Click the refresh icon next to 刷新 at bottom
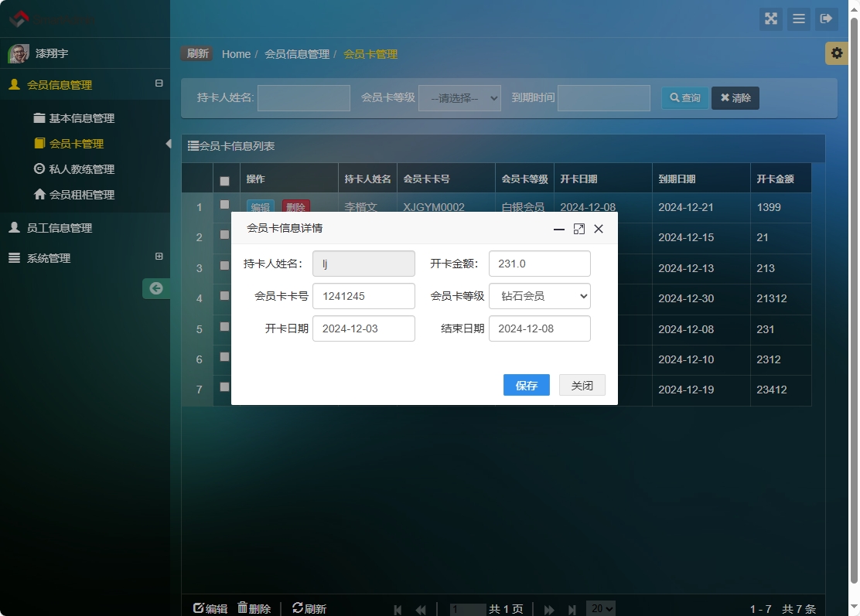Screen dimensions: 860x616 pos(295,608)
